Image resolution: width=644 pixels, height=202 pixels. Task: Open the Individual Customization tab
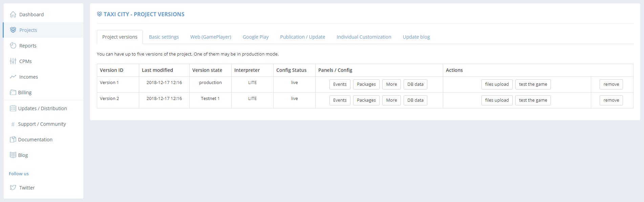click(x=364, y=37)
